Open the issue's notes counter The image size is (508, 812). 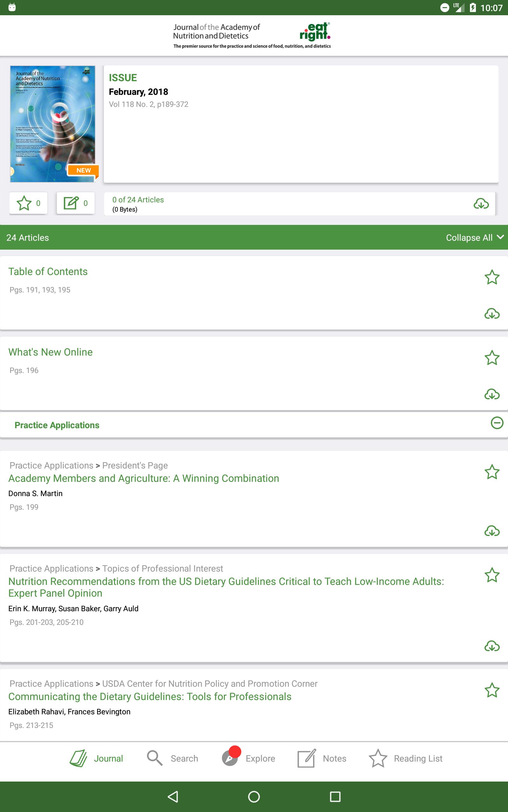coord(76,203)
